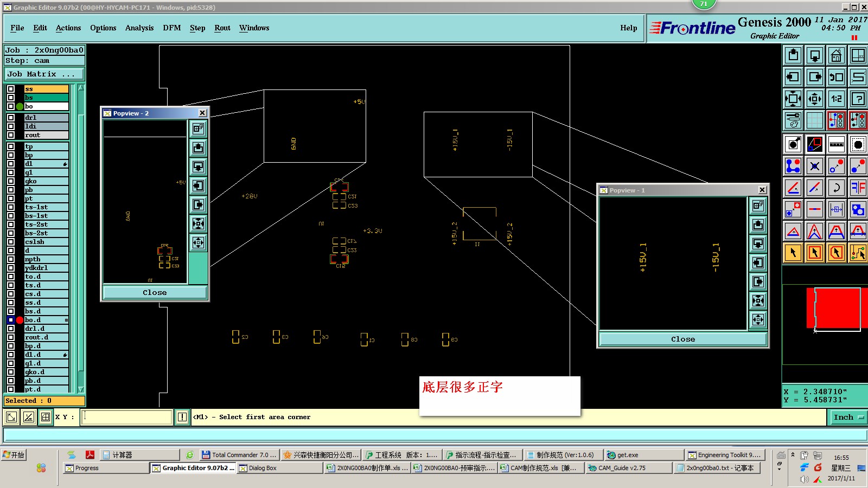Click the XY coordinate window icon

coord(858,55)
